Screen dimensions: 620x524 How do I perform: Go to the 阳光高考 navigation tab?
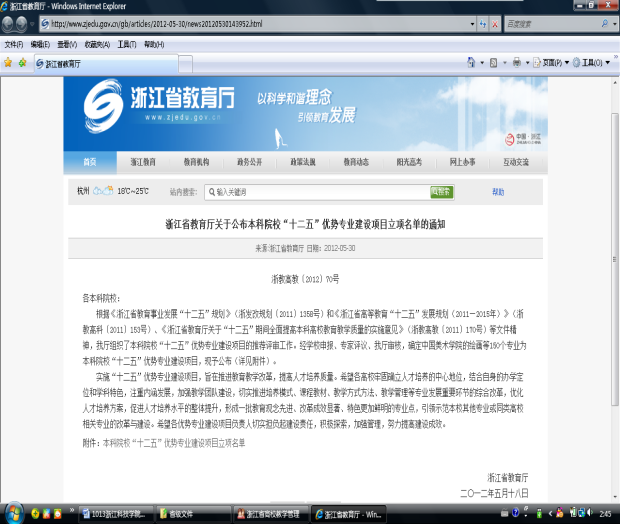coord(409,162)
